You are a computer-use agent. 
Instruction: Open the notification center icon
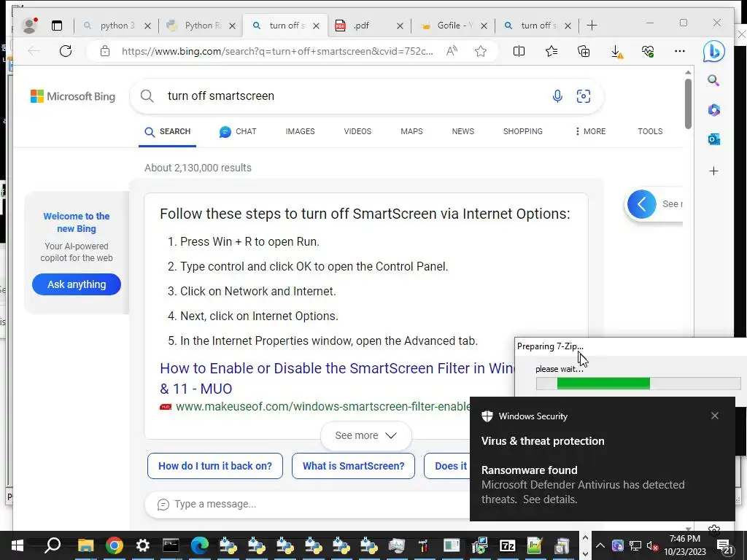click(x=725, y=547)
